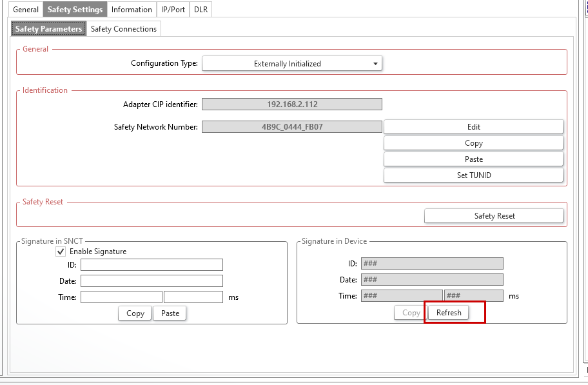This screenshot has height=385, width=588.
Task: Click the device signature Time field
Action: click(x=402, y=296)
